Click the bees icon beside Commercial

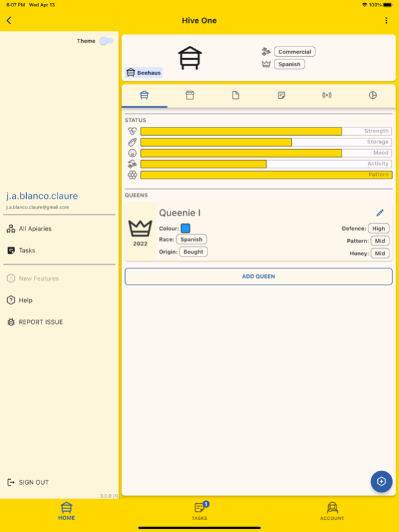click(266, 52)
